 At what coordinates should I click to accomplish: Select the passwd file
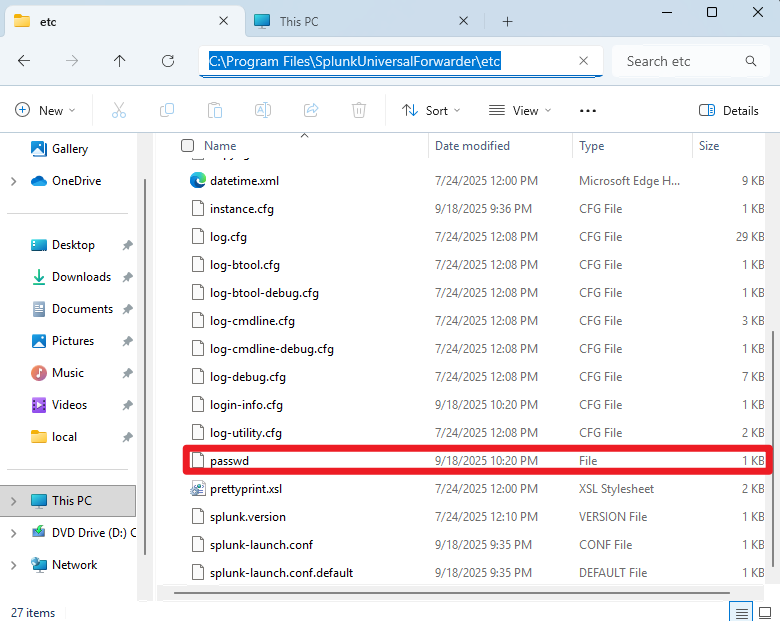click(229, 461)
